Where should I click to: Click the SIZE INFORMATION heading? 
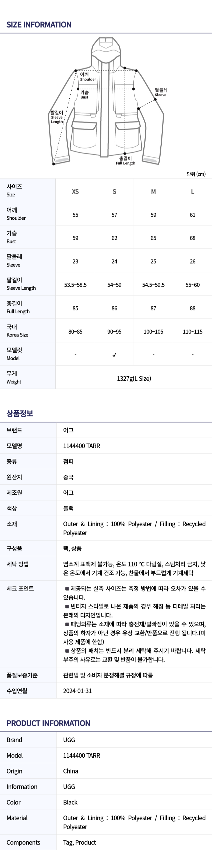(x=39, y=24)
